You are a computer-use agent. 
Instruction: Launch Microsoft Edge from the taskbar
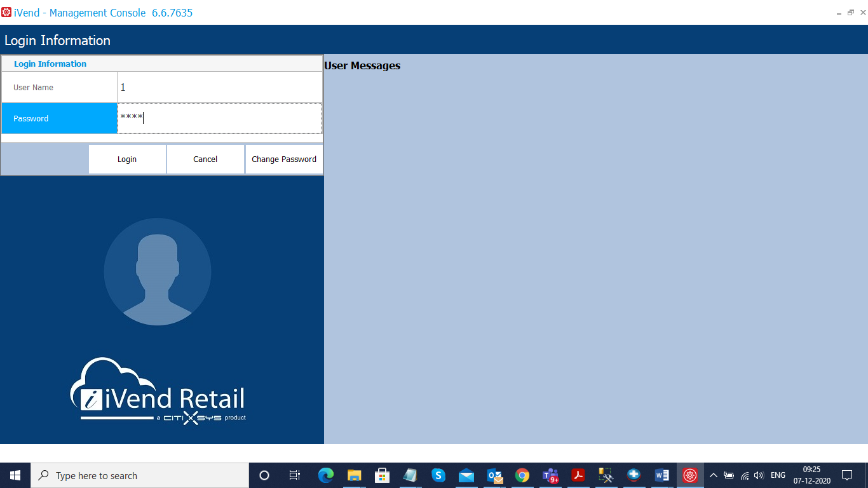pos(326,475)
